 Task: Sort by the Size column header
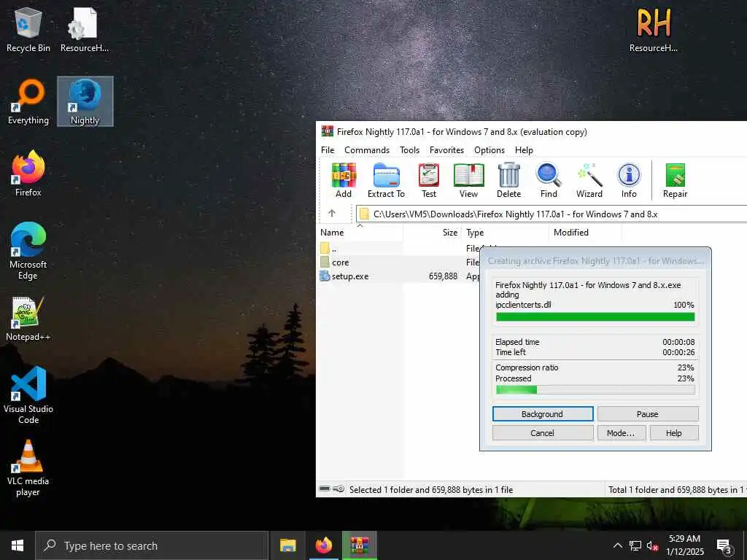click(433, 233)
